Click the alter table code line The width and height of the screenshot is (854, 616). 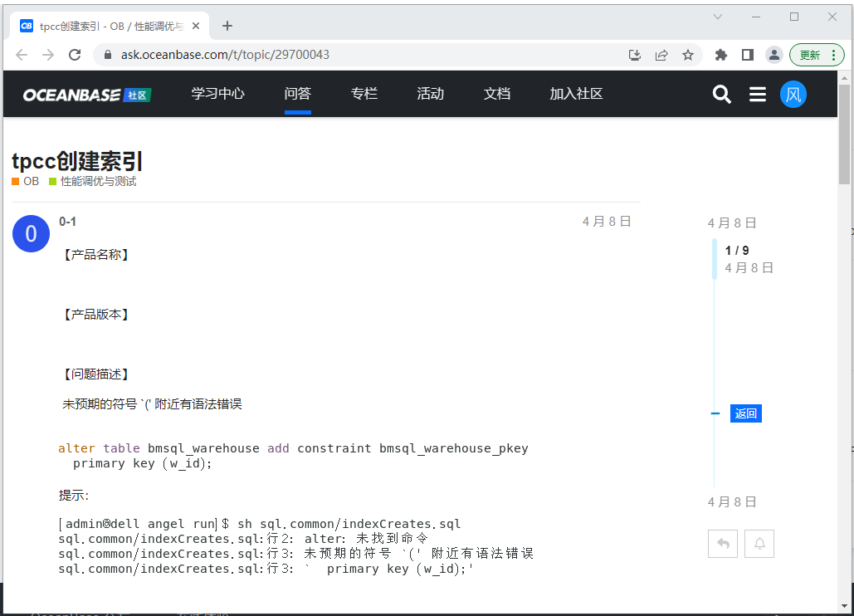pyautogui.click(x=293, y=448)
